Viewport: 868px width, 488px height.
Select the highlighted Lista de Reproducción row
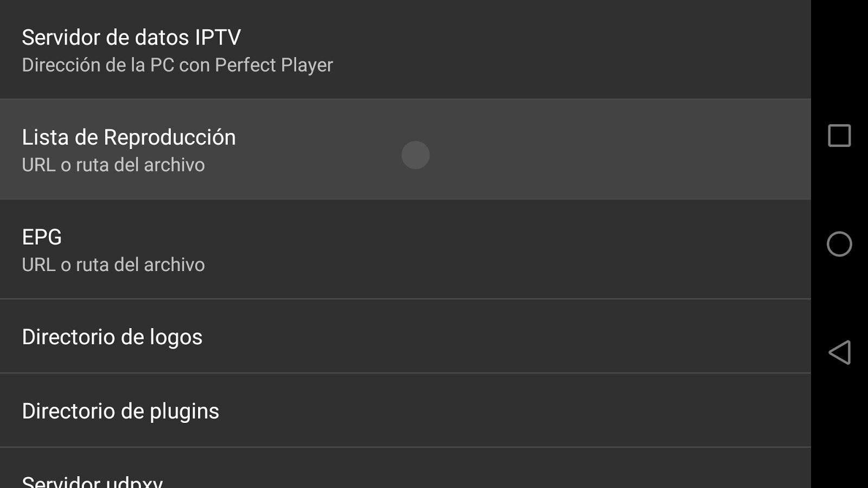pyautogui.click(x=217, y=149)
